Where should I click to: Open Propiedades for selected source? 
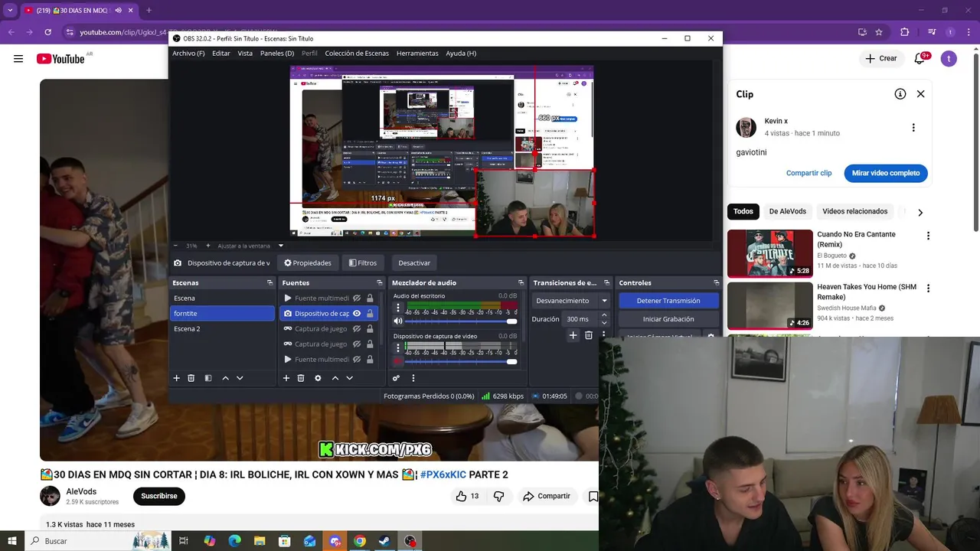[308, 262]
